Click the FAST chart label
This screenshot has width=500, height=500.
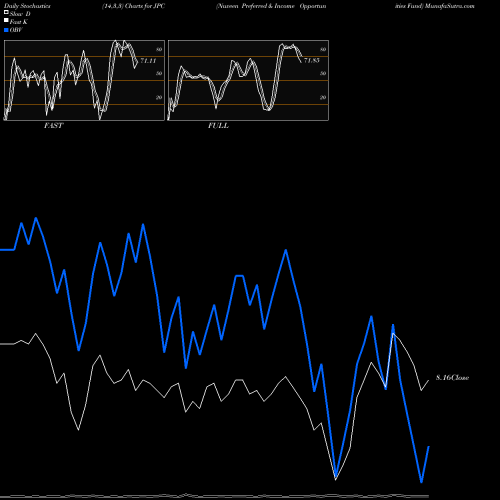[x=53, y=126]
